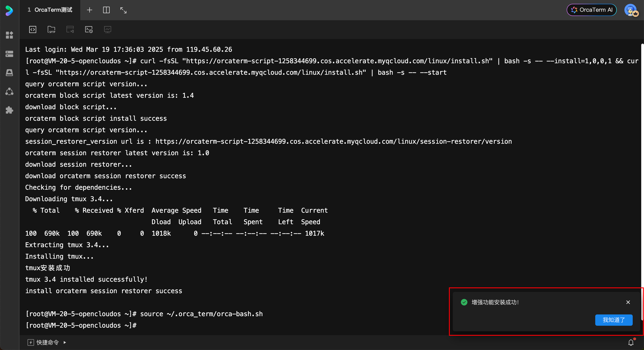Toggle fullscreen expand arrows
The height and width of the screenshot is (350, 644).
pyautogui.click(x=123, y=10)
